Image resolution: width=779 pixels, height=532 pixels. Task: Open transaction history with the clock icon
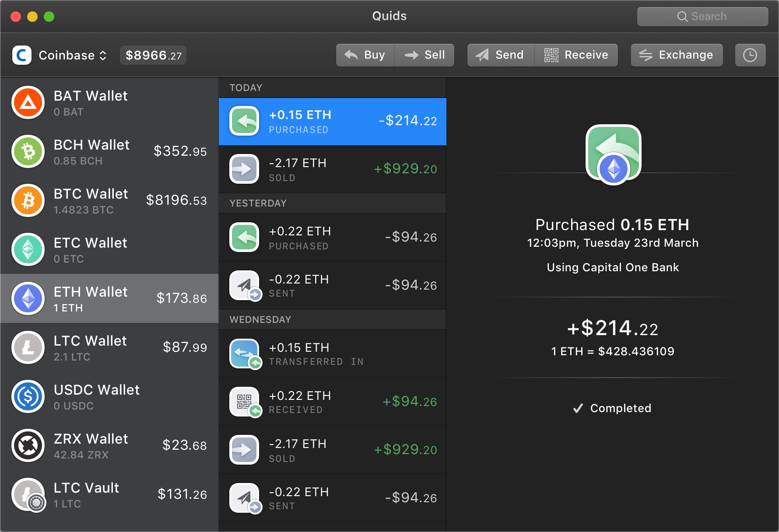[750, 55]
